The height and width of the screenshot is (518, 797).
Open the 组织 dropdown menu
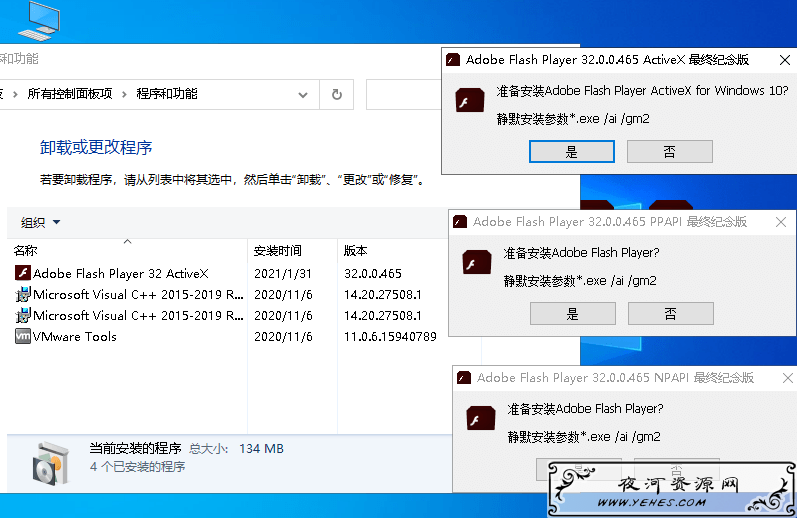tap(40, 222)
